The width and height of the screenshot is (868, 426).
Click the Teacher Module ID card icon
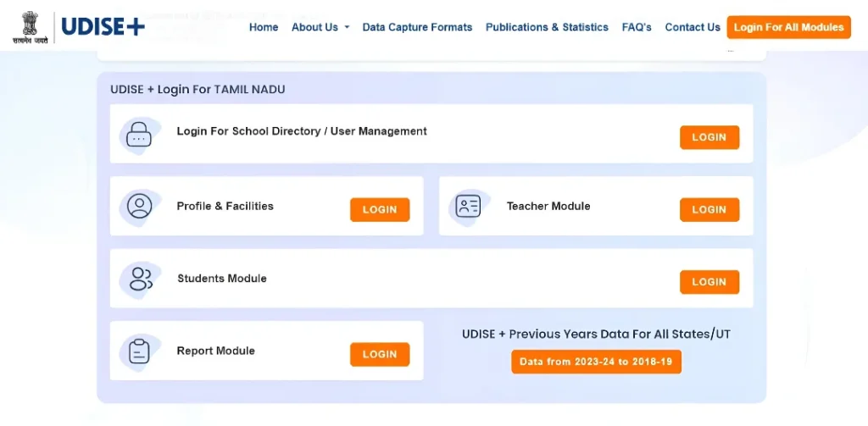pos(468,206)
